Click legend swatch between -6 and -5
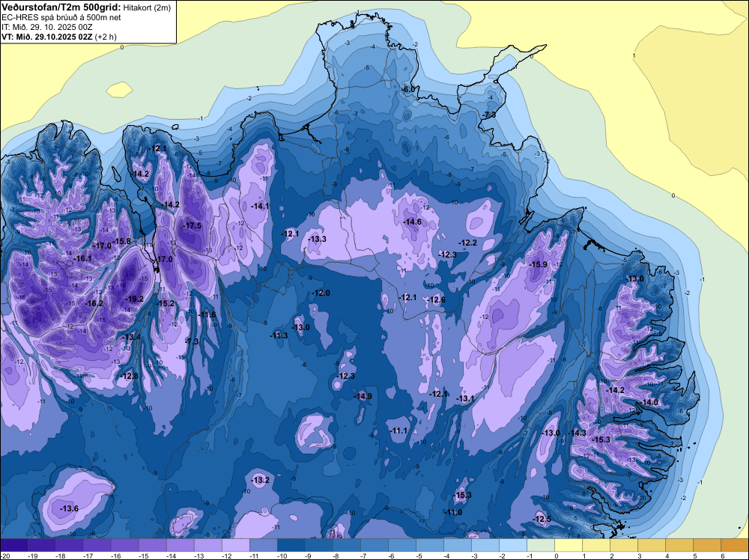 tap(402, 545)
